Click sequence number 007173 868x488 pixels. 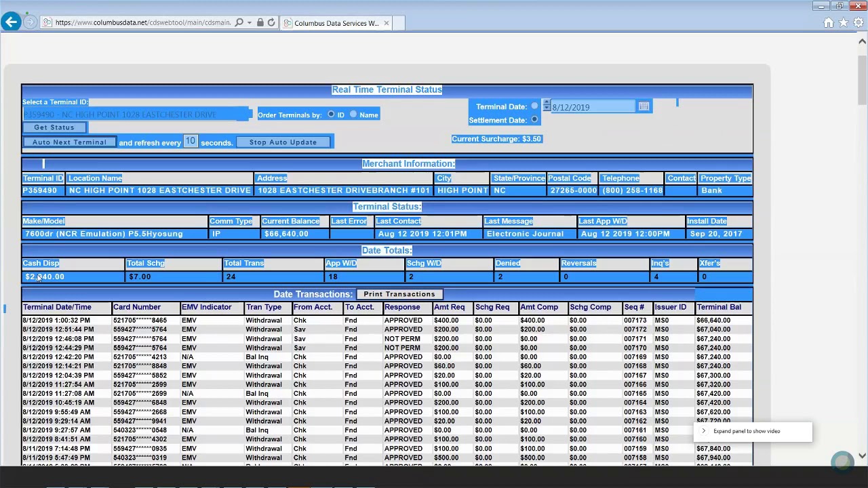634,321
